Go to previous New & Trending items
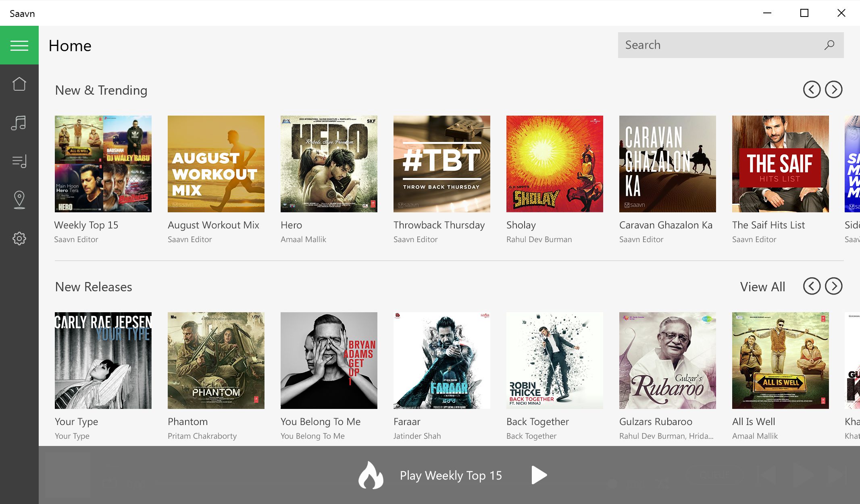 coord(812,89)
